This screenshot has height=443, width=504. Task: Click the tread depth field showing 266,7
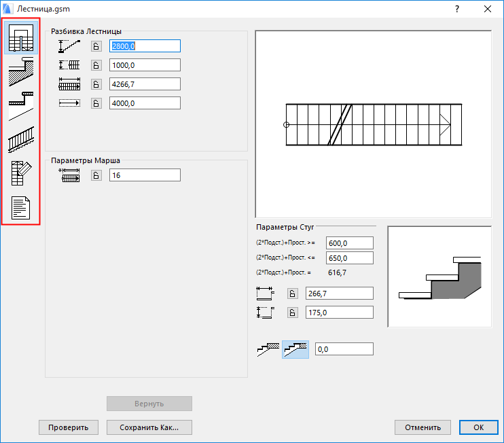(x=340, y=294)
